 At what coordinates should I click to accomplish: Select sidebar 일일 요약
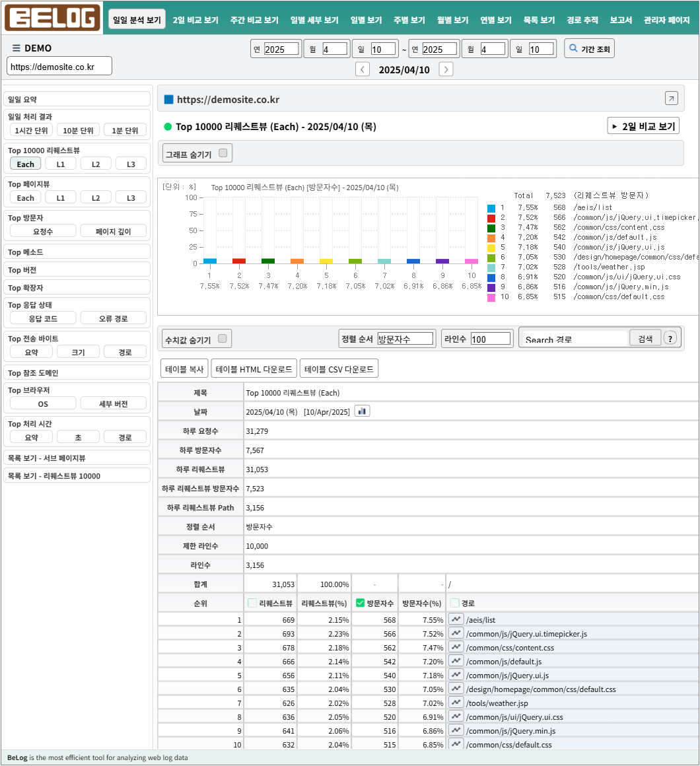pyautogui.click(x=77, y=99)
